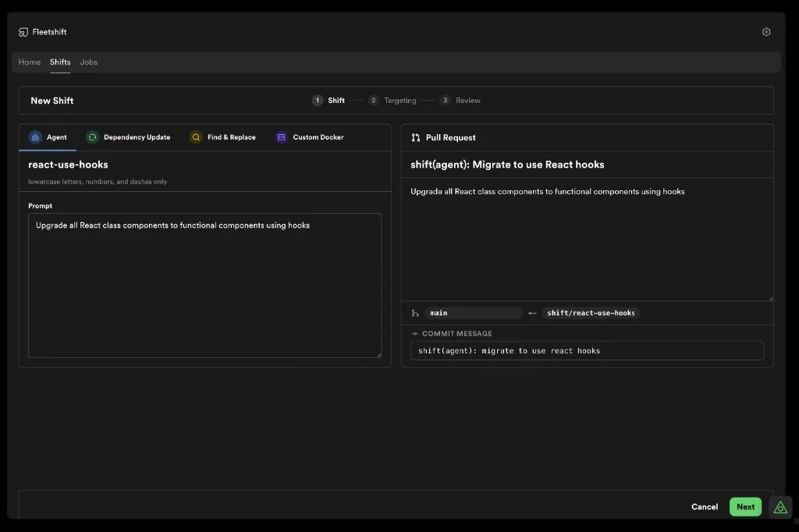Edit the pull request title field
This screenshot has height=532, width=799.
(x=587, y=165)
